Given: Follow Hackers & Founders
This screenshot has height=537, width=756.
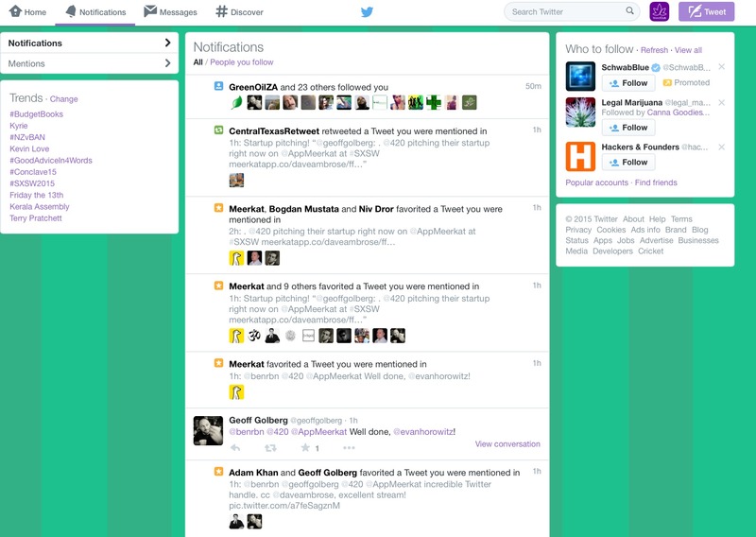Looking at the screenshot, I should [628, 163].
